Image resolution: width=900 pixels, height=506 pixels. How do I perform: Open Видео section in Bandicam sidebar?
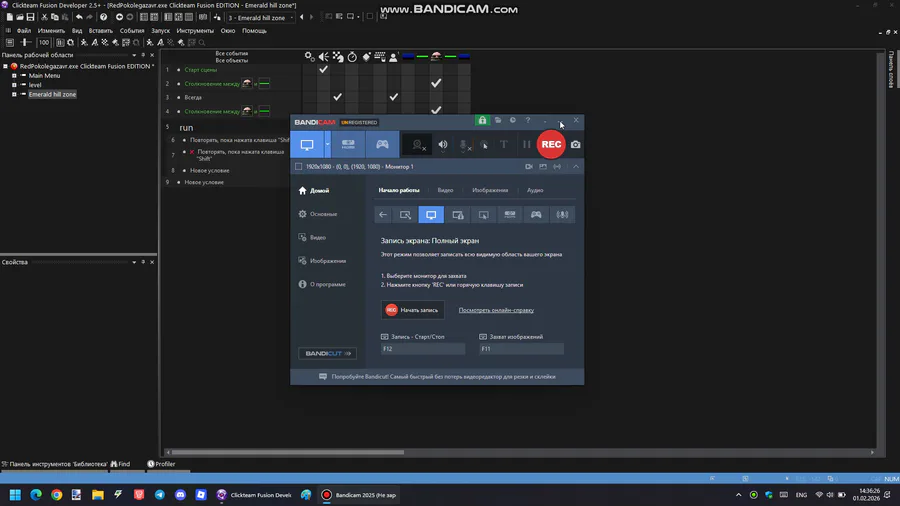(x=312, y=238)
